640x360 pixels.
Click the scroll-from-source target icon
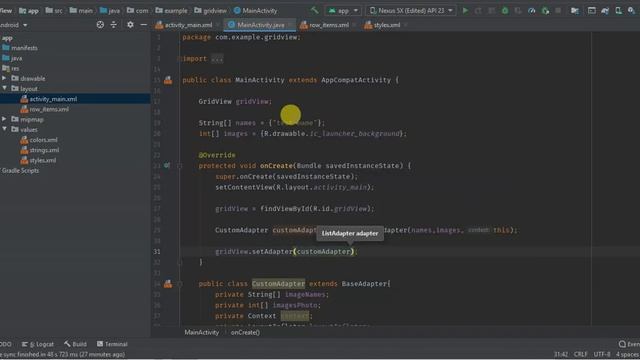[x=100, y=25]
